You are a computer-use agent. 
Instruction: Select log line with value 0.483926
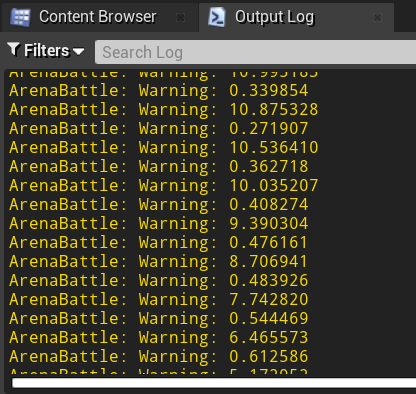(159, 280)
